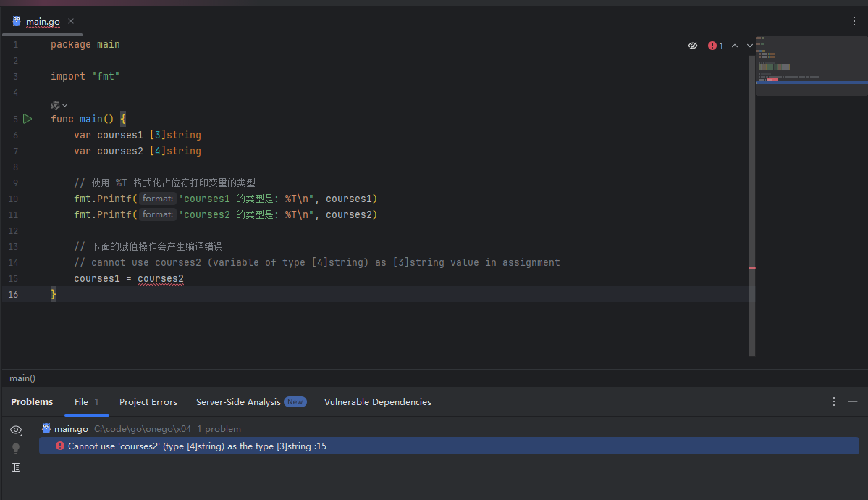Open the icon dropdown above func main
This screenshot has height=500, width=868.
(59, 105)
